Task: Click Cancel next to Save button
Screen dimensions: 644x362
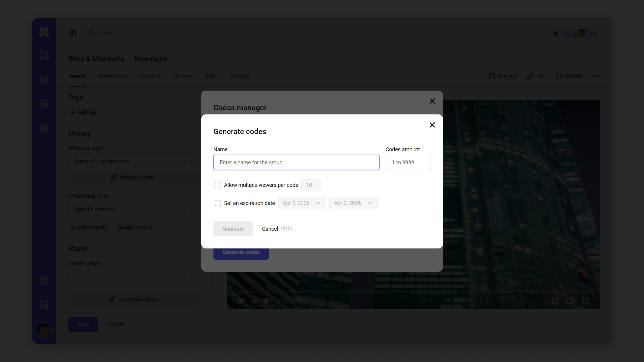Action: pos(115,324)
